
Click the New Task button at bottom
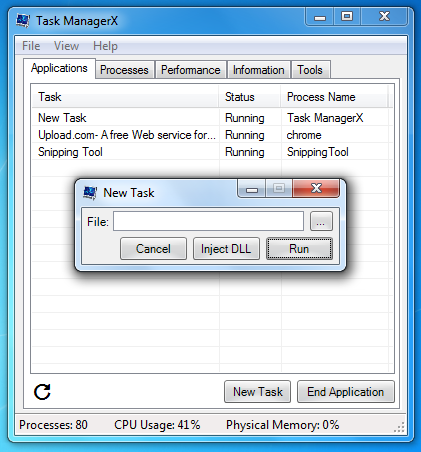click(x=258, y=392)
